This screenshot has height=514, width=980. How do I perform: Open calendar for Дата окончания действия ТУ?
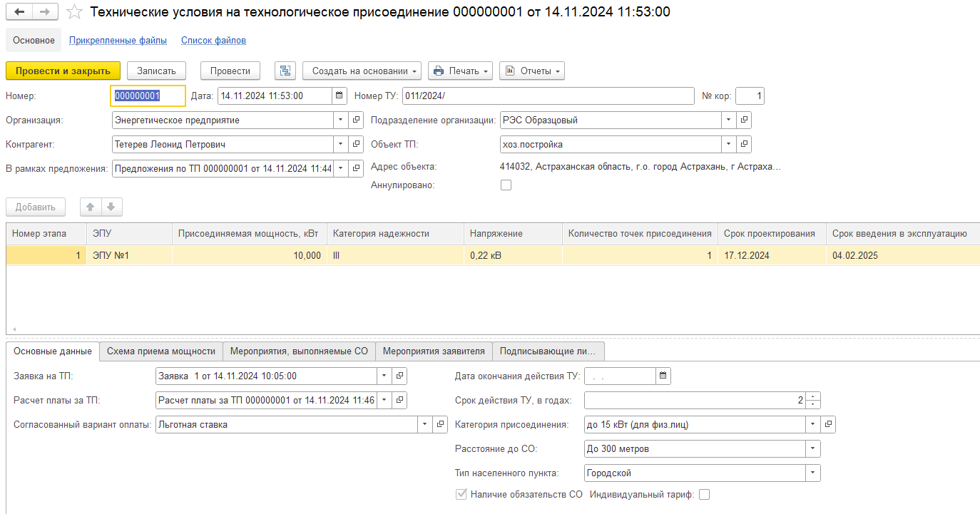663,376
